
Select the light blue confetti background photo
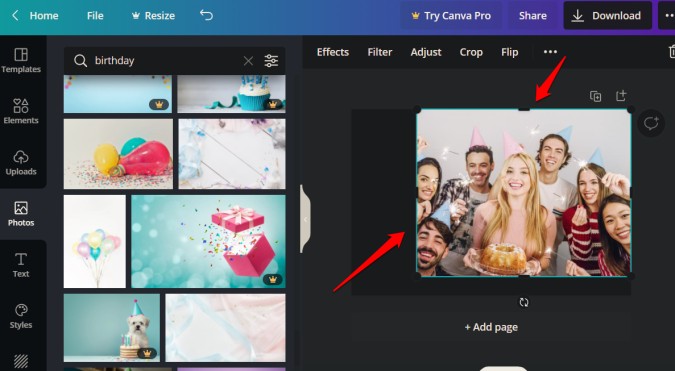click(x=118, y=94)
